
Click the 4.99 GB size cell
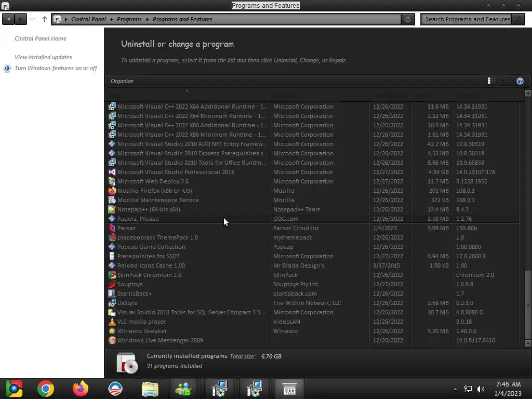pyautogui.click(x=438, y=172)
